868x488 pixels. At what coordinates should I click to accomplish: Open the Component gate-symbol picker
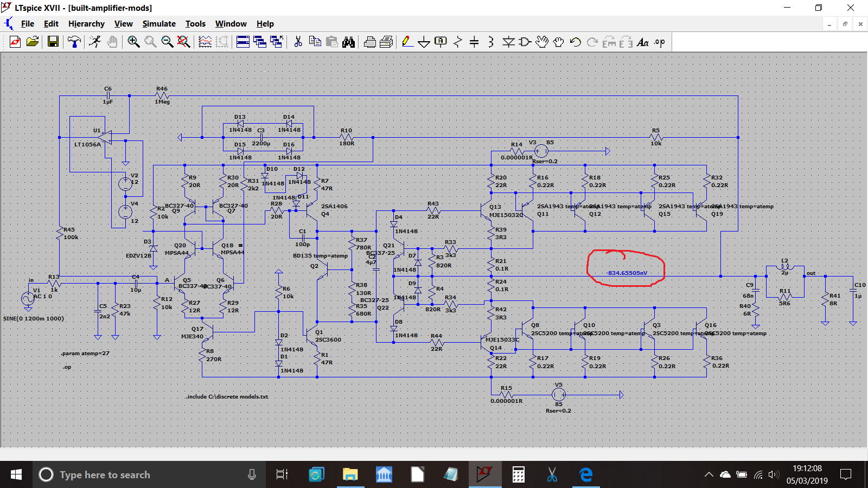pyautogui.click(x=525, y=42)
